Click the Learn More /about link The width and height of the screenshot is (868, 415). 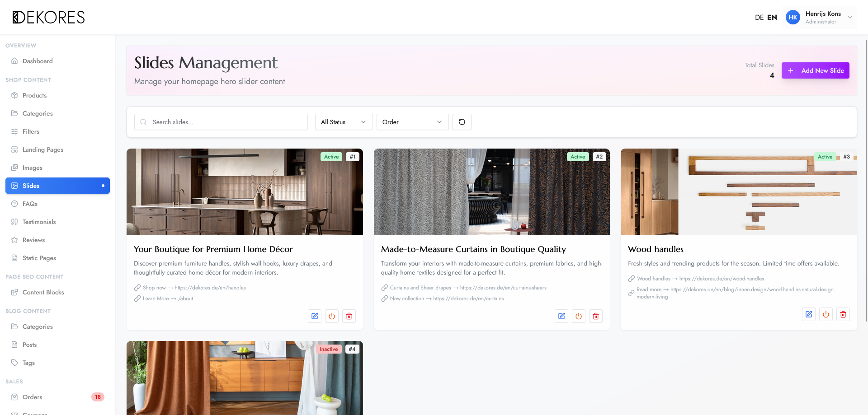pyautogui.click(x=168, y=298)
